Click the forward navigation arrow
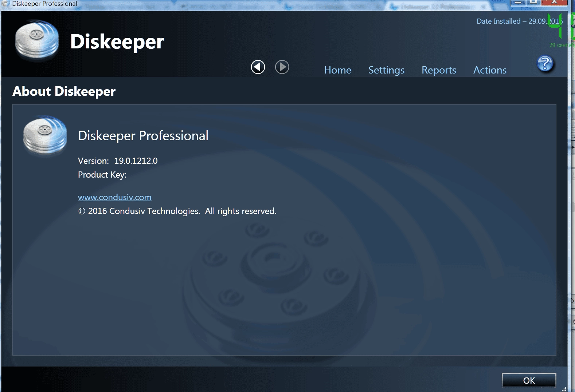 coord(282,67)
